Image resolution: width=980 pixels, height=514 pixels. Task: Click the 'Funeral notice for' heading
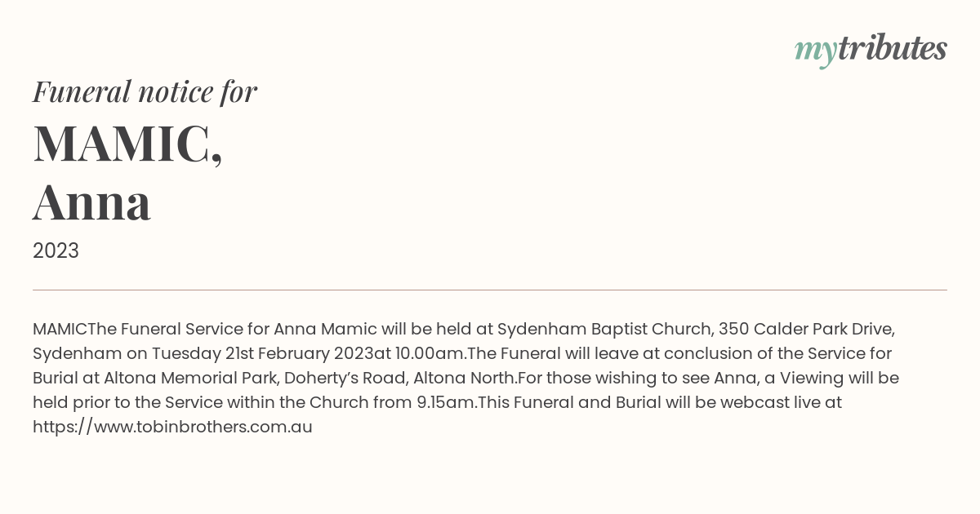145,91
